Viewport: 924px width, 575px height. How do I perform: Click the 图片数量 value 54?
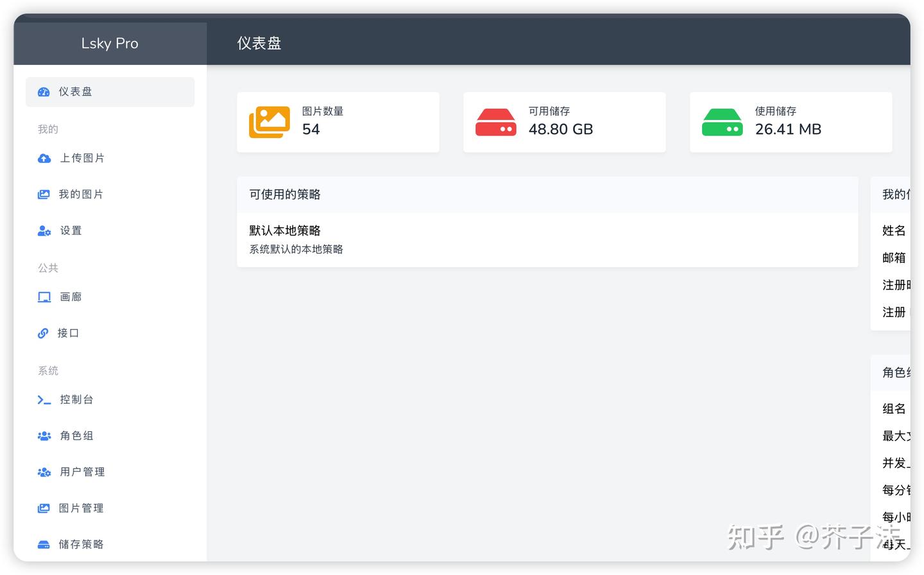pyautogui.click(x=311, y=129)
